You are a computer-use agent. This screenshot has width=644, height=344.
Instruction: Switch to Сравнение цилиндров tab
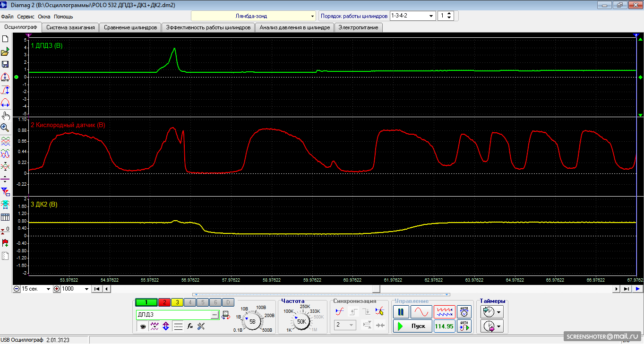[x=130, y=27]
